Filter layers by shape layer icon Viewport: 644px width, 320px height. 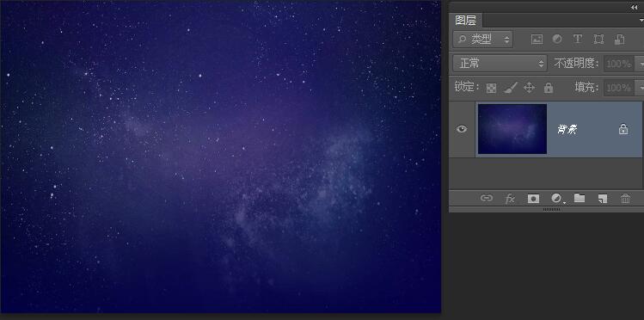click(x=598, y=39)
